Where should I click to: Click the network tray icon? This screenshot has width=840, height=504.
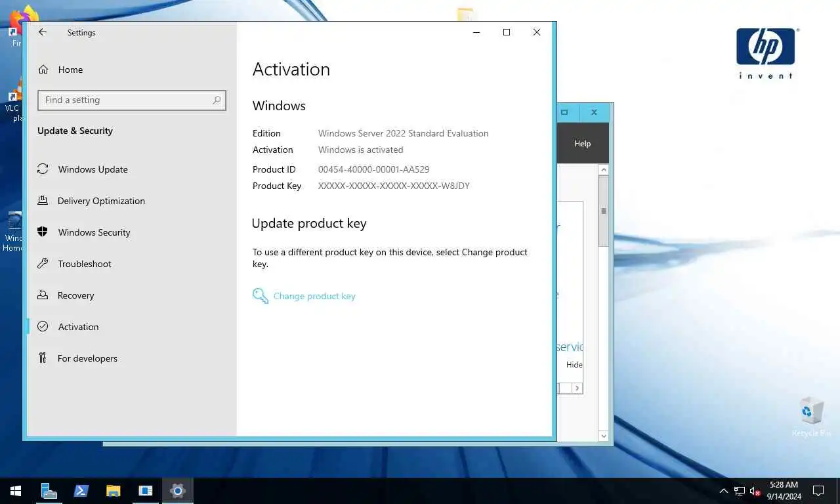740,491
